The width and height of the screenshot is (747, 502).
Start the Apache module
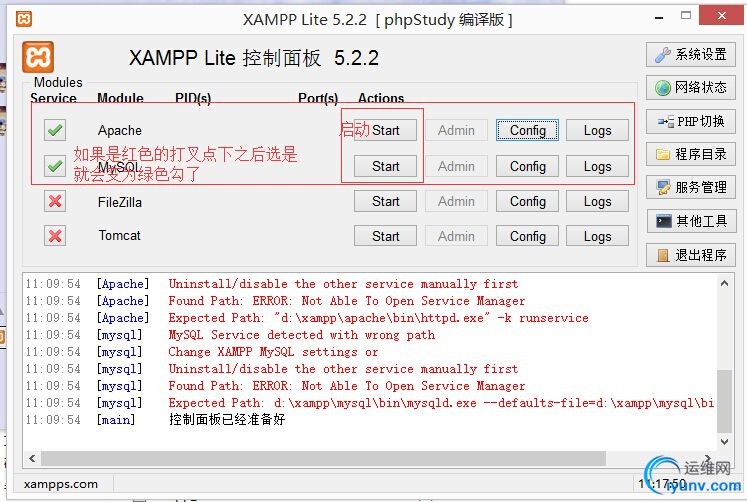pos(385,130)
